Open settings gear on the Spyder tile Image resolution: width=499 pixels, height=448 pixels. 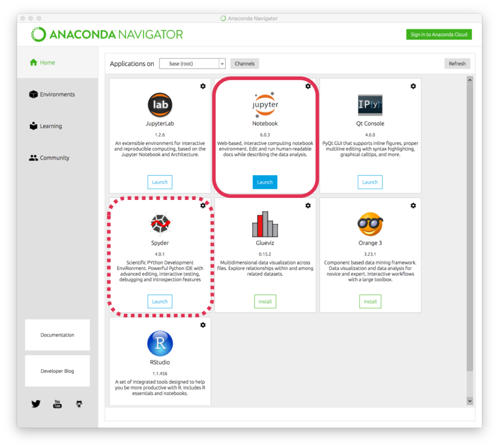[x=203, y=205]
